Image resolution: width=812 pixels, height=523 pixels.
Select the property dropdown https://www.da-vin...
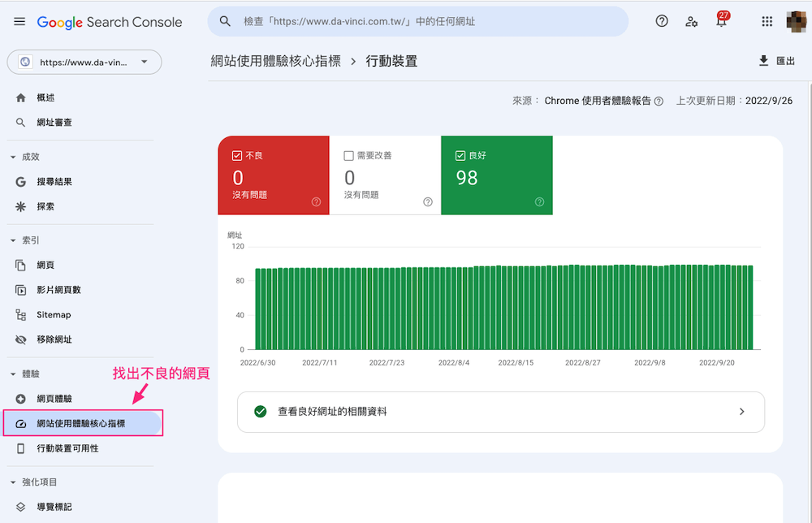pyautogui.click(x=84, y=63)
